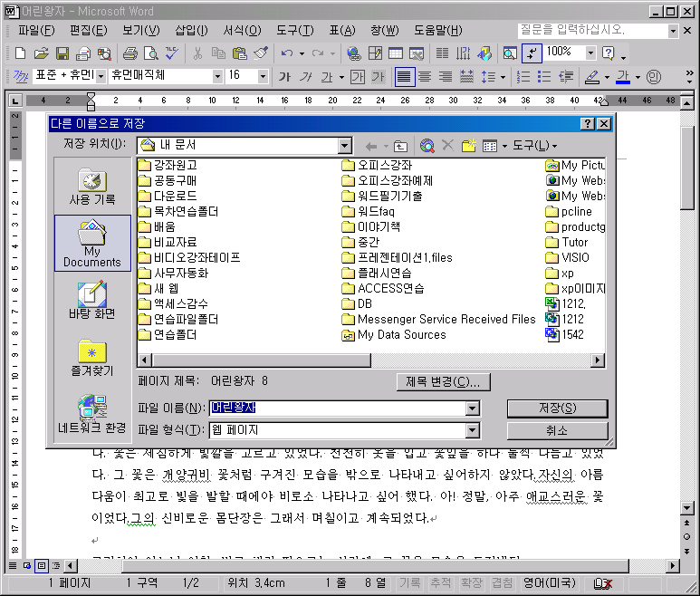Create new folder icon in save dialog
Viewport: 700px width, 596px height.
pos(469,146)
